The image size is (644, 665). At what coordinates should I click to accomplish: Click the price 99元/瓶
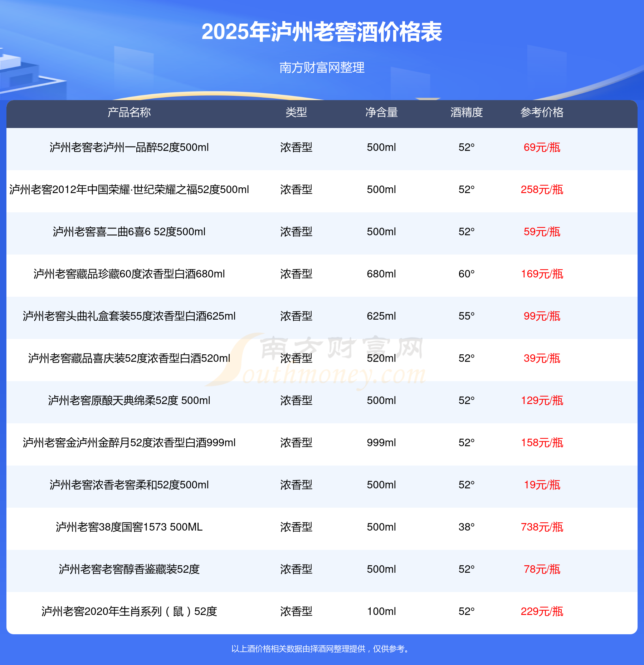tap(542, 316)
